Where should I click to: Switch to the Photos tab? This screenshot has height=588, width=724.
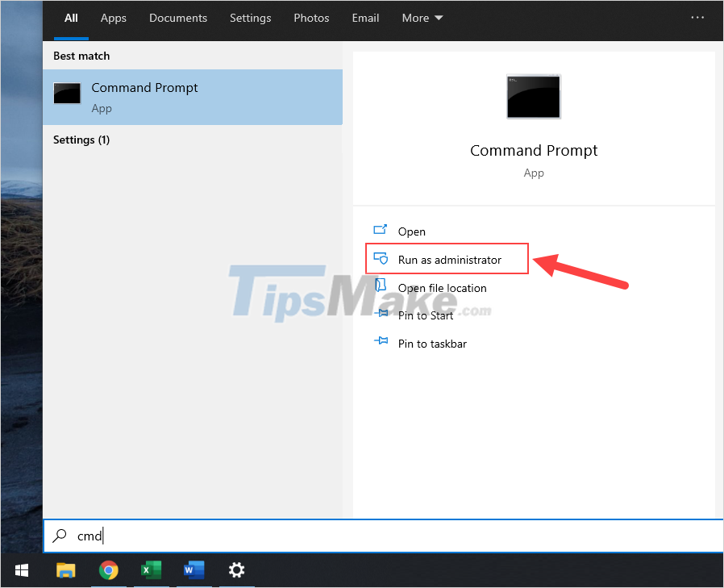(x=311, y=18)
